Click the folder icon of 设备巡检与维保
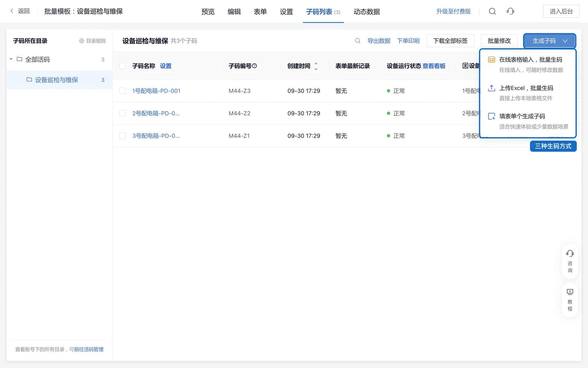This screenshot has height=368, width=588. click(29, 79)
